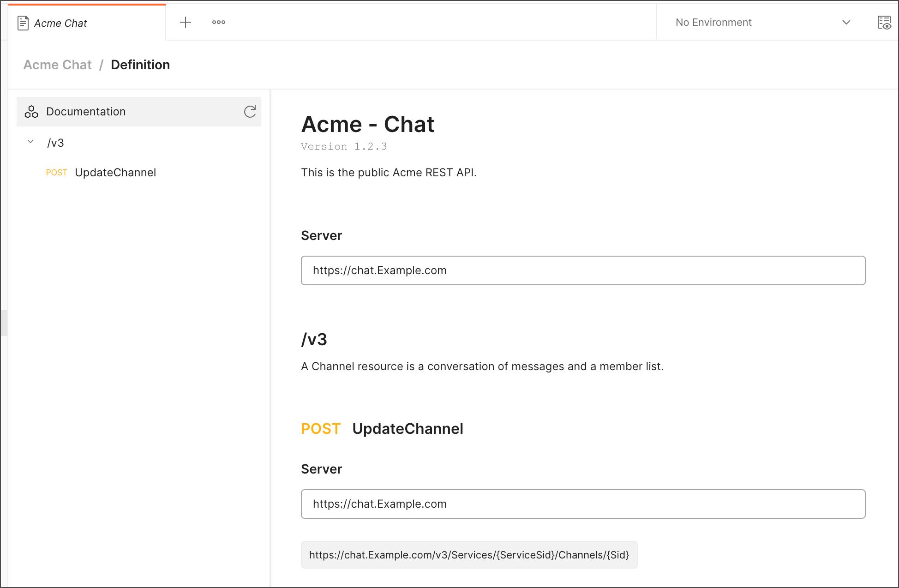Open the environment manager icon top right
Screen dimensions: 899x588
click(x=884, y=22)
